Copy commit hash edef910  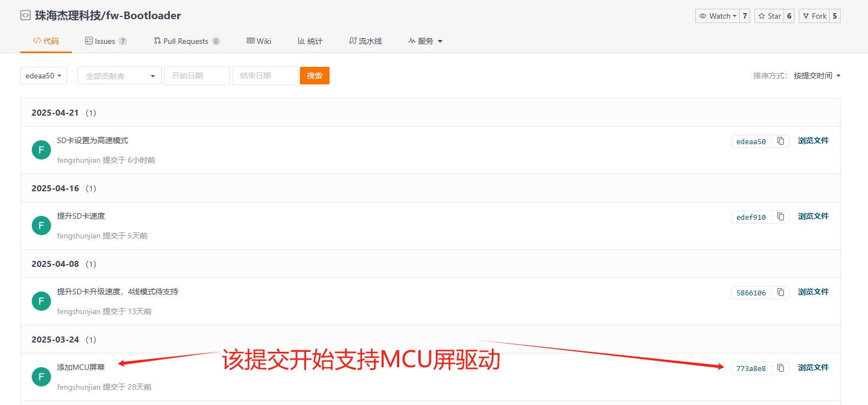click(780, 217)
